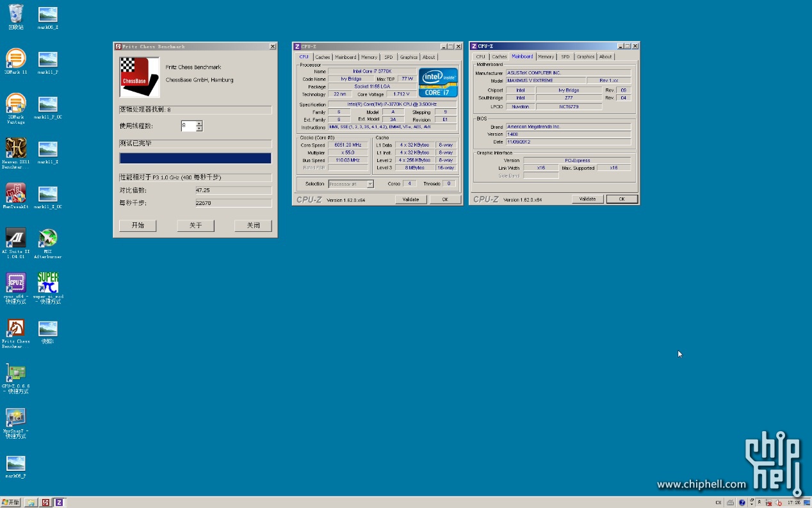Click the CH language indicator in tray
The image size is (812, 508).
pos(719,503)
